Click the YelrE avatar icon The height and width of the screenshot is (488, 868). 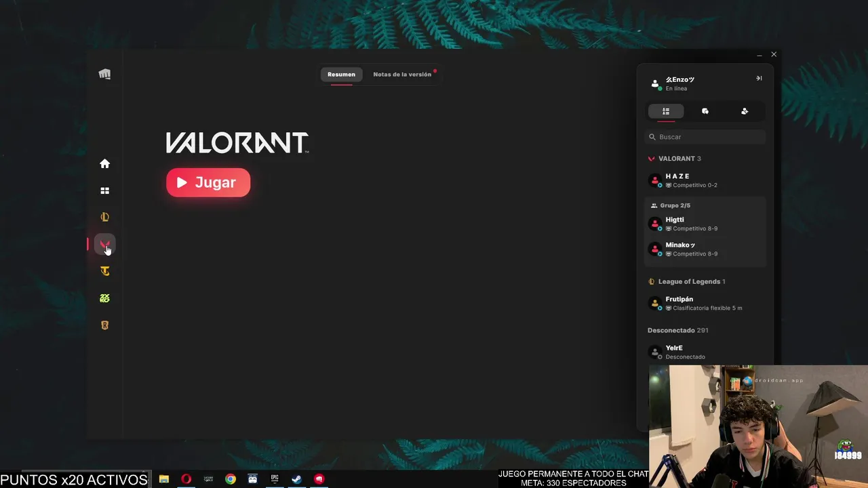(x=654, y=352)
